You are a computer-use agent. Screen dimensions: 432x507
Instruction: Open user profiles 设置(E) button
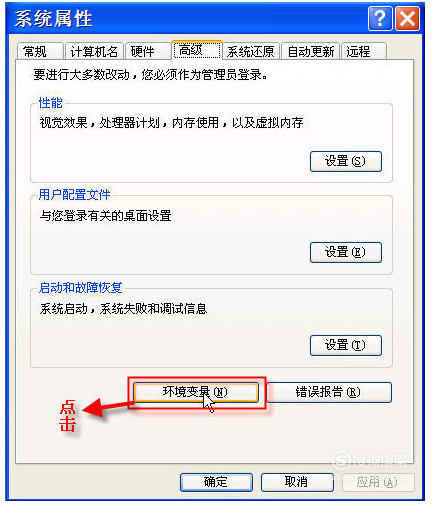(346, 252)
